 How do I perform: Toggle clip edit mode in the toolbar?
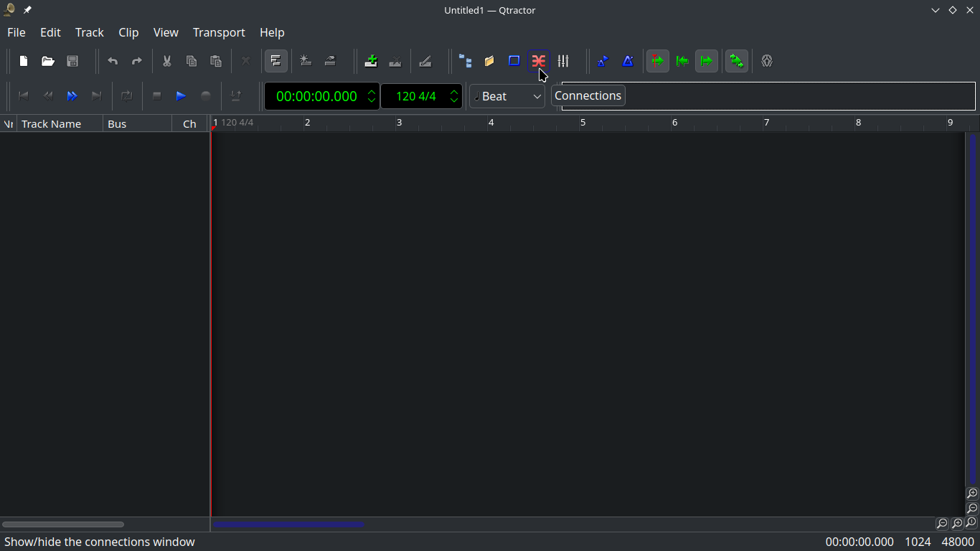[x=276, y=61]
